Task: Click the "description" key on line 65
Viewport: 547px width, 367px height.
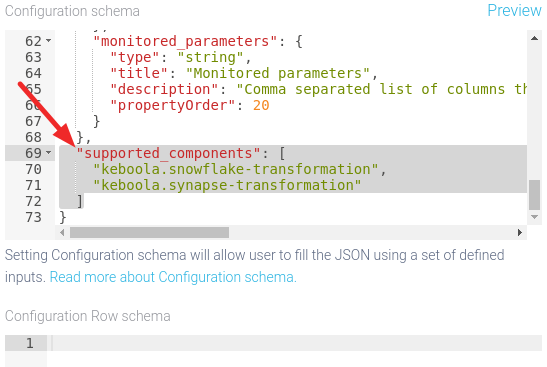Action: [x=164, y=89]
